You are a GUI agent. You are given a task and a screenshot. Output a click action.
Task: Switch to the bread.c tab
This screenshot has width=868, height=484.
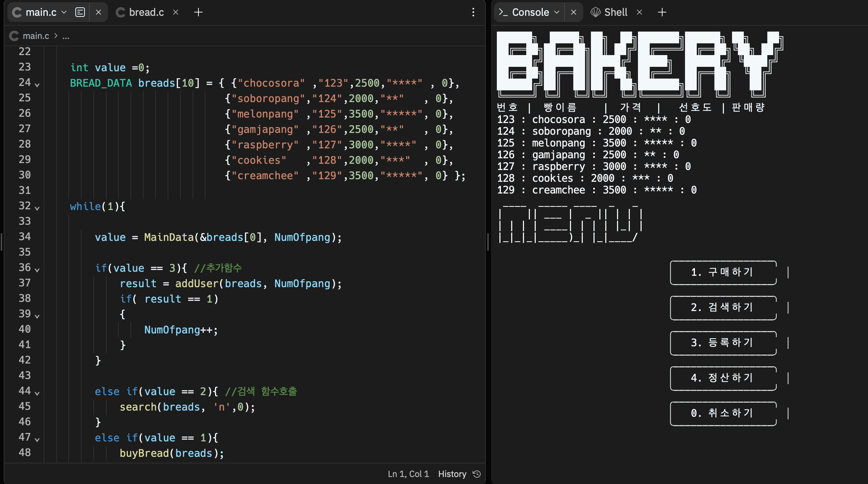point(146,12)
